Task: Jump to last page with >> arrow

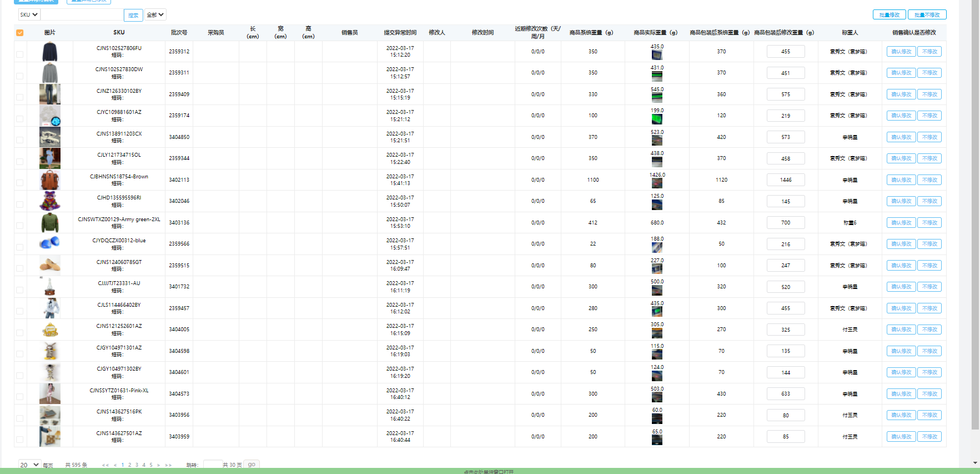Action: coord(168,465)
